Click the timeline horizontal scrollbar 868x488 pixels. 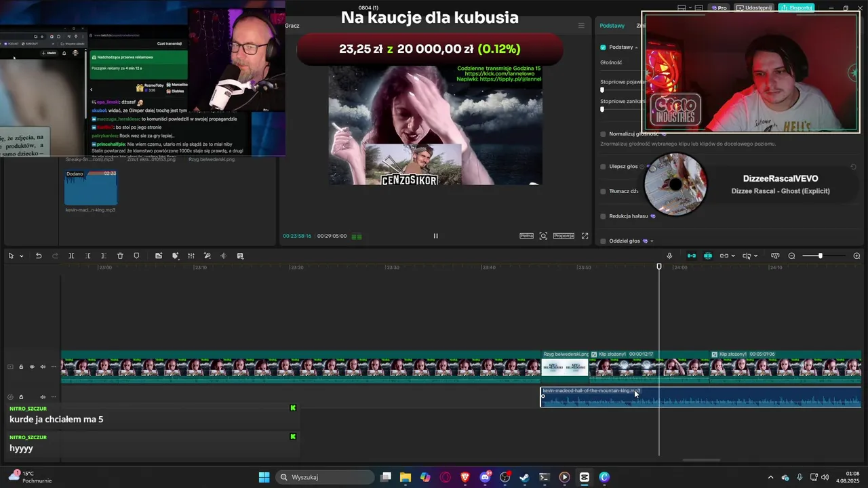click(x=701, y=460)
